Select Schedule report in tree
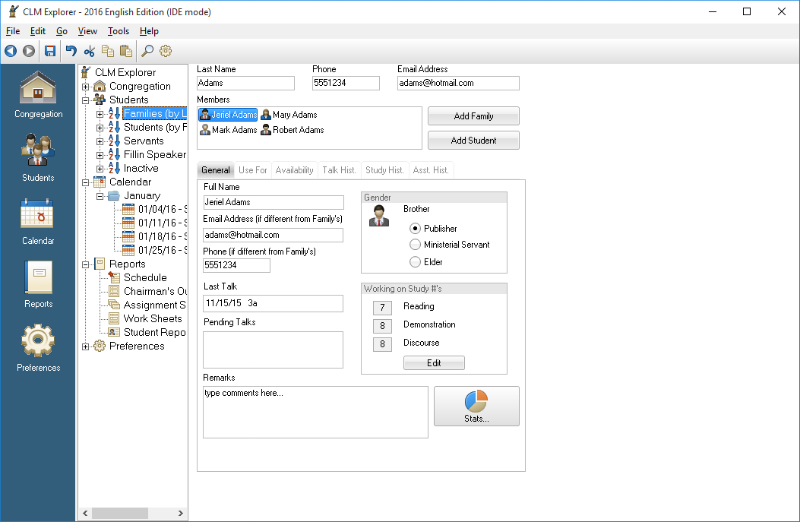 point(145,278)
